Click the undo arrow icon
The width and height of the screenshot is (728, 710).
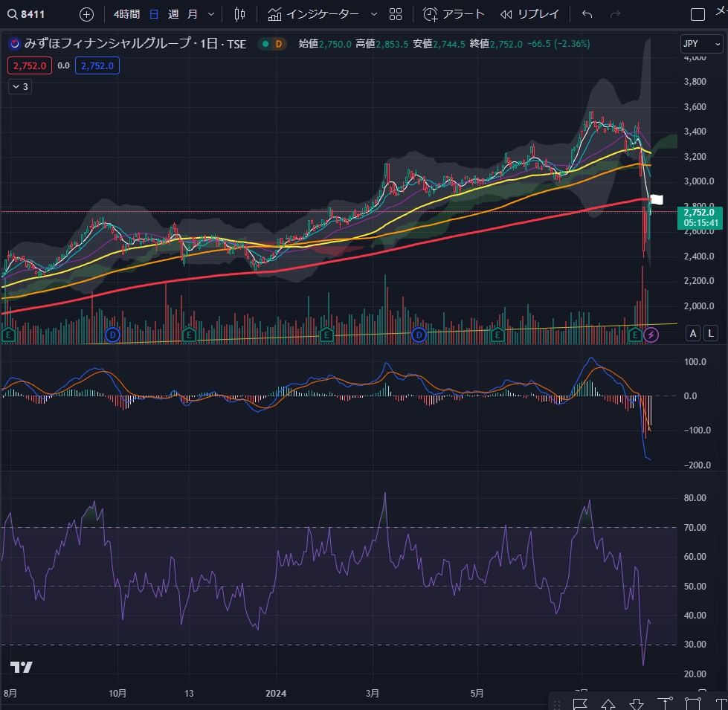tap(587, 14)
